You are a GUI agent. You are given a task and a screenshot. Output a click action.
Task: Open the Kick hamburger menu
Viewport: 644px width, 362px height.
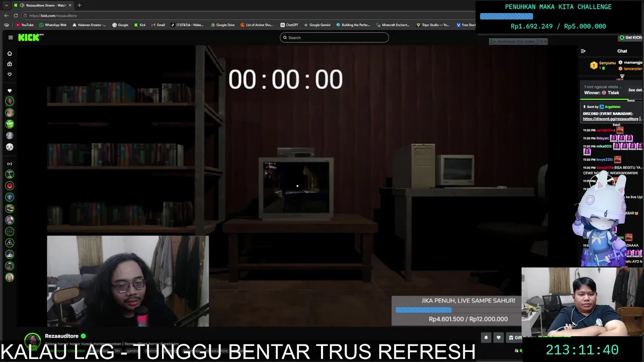coord(11,38)
